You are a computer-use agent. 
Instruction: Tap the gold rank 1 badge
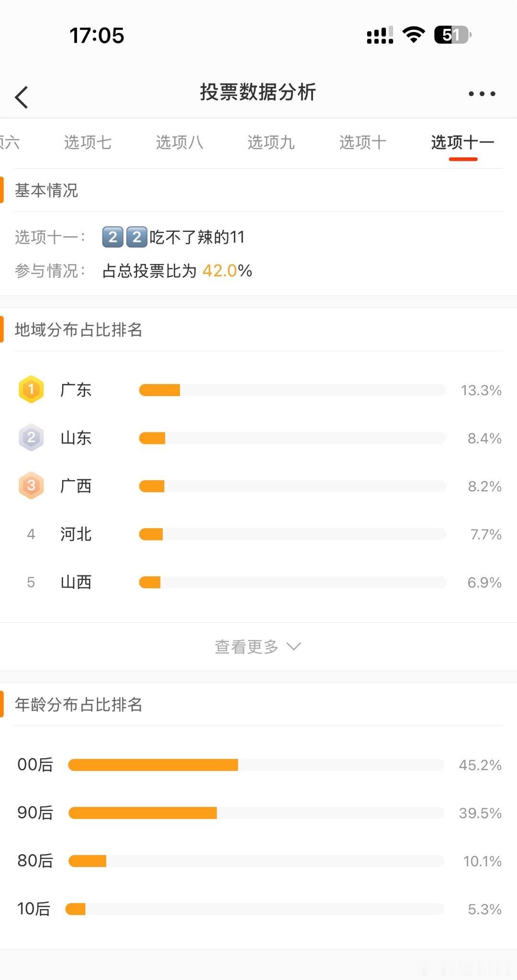point(31,389)
